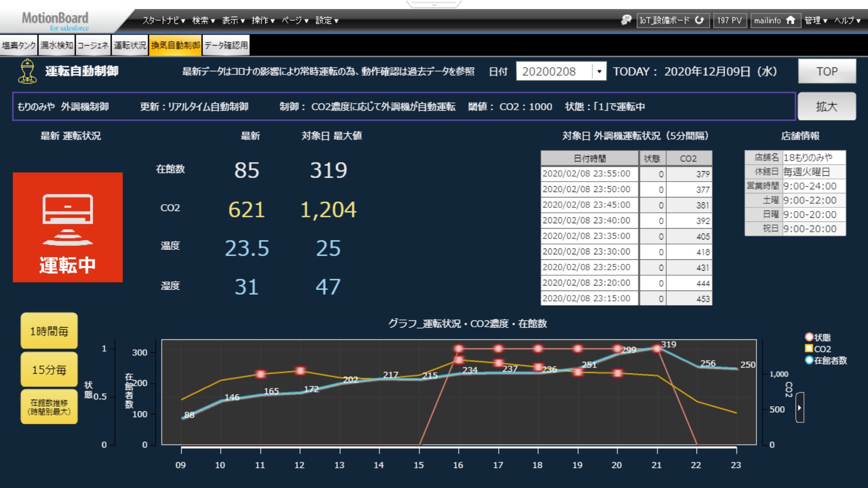Click the board reload arrow icon
This screenshot has width=868, height=488.
pos(699,20)
